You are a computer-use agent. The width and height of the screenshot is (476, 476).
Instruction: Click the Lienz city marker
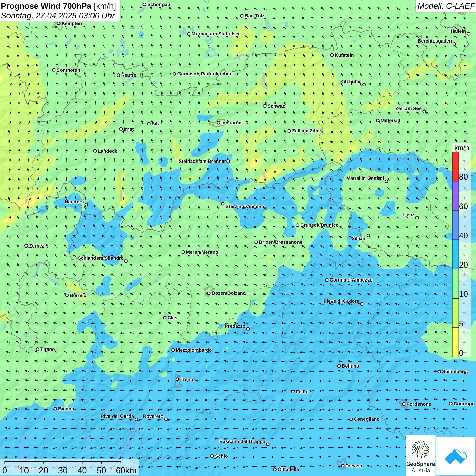(x=417, y=218)
